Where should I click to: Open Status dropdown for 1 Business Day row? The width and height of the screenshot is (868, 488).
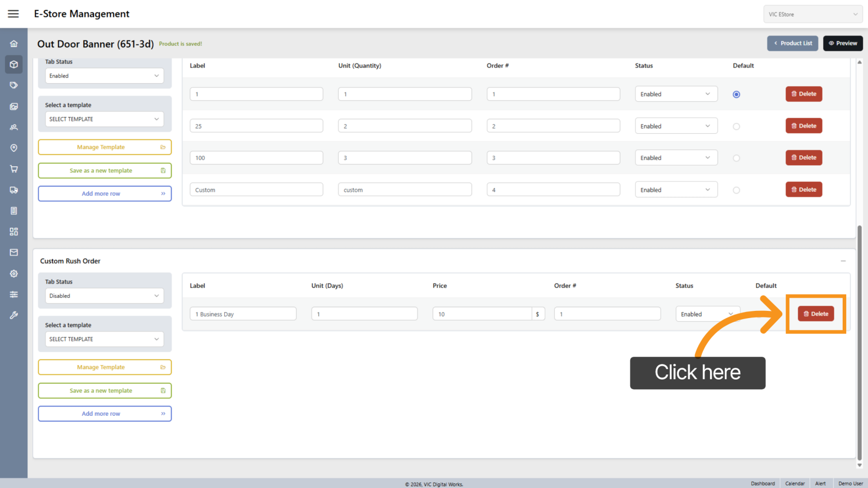tap(707, 314)
